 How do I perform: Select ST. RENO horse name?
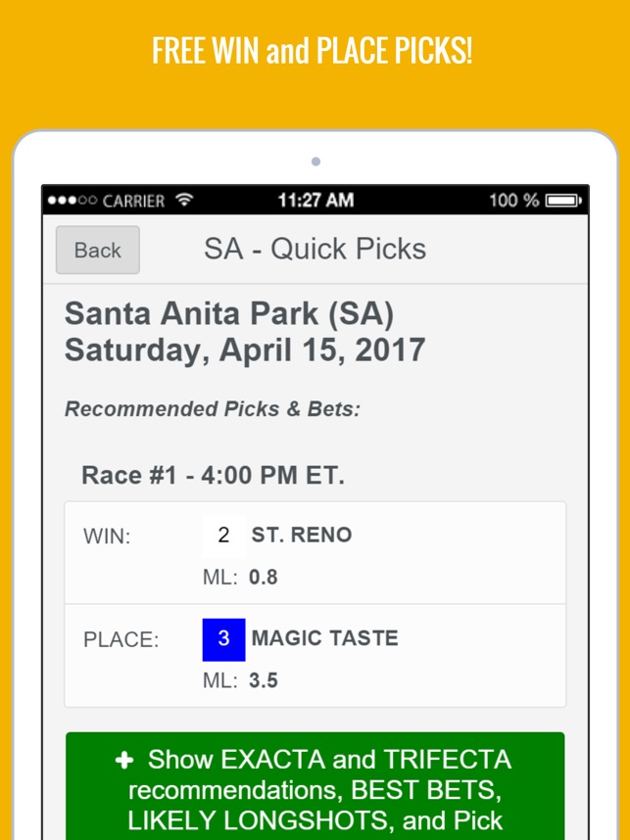[x=302, y=536]
